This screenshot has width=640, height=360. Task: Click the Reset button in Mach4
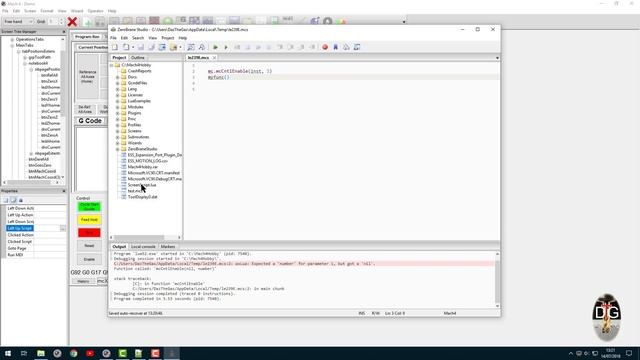click(89, 246)
